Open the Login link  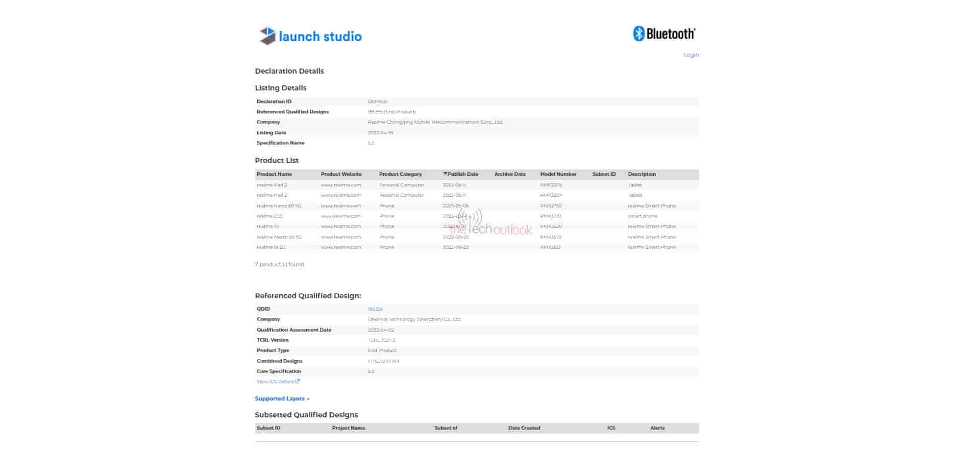(x=691, y=55)
